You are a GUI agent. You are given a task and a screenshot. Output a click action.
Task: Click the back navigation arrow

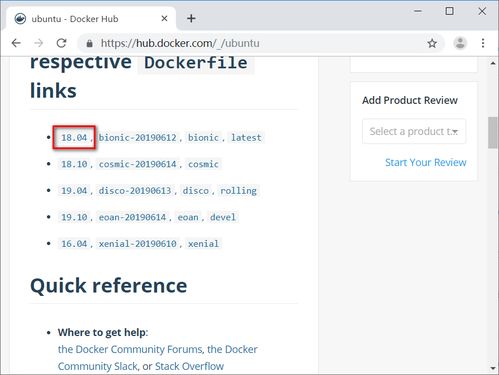(16, 43)
